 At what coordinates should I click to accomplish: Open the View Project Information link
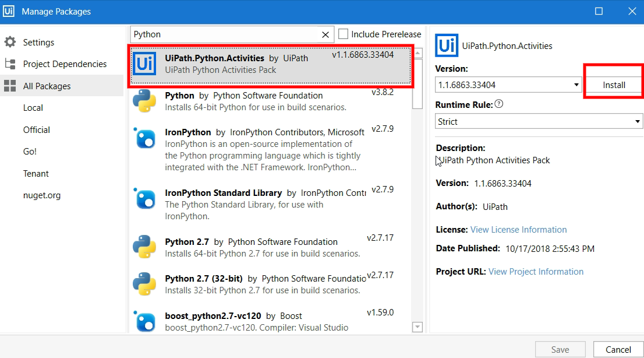click(535, 271)
